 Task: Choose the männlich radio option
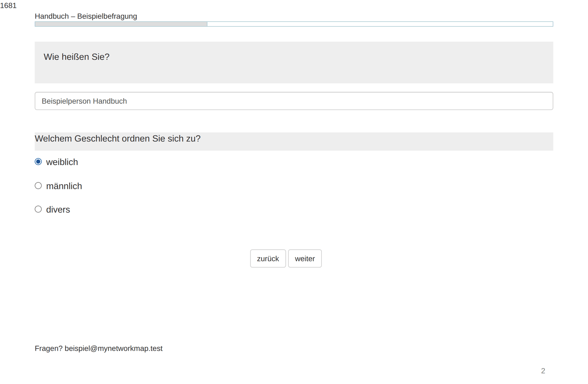[38, 186]
